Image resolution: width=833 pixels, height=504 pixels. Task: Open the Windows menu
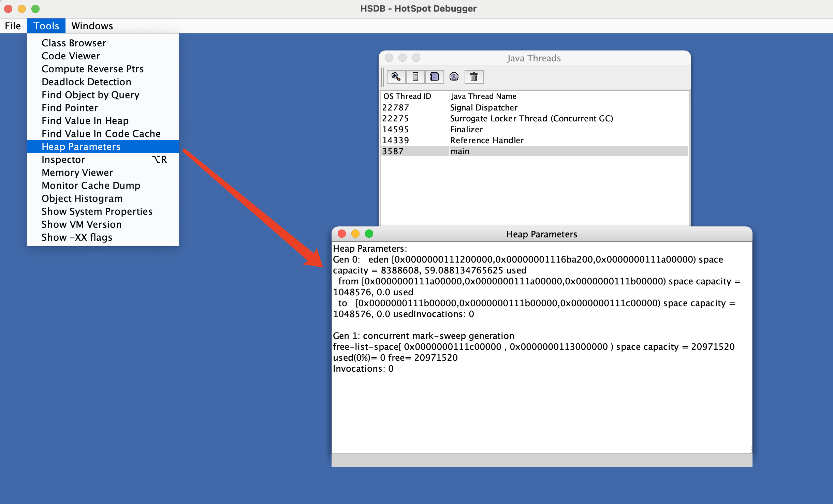[92, 26]
